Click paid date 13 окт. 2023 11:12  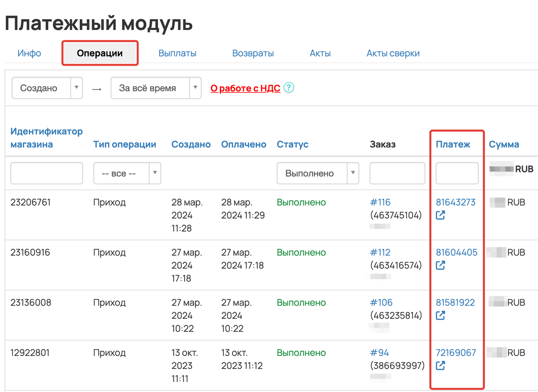pyautogui.click(x=242, y=359)
